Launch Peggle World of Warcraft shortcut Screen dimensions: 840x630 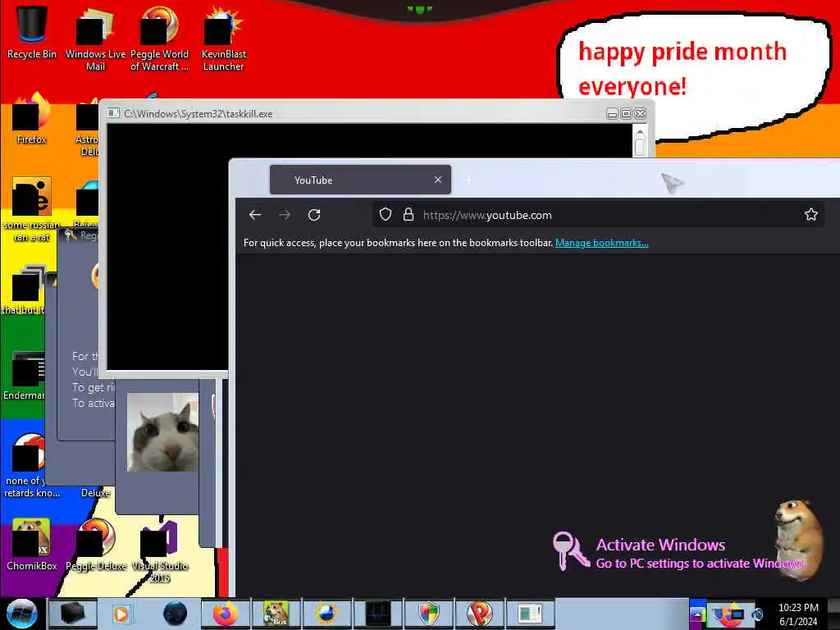160,39
